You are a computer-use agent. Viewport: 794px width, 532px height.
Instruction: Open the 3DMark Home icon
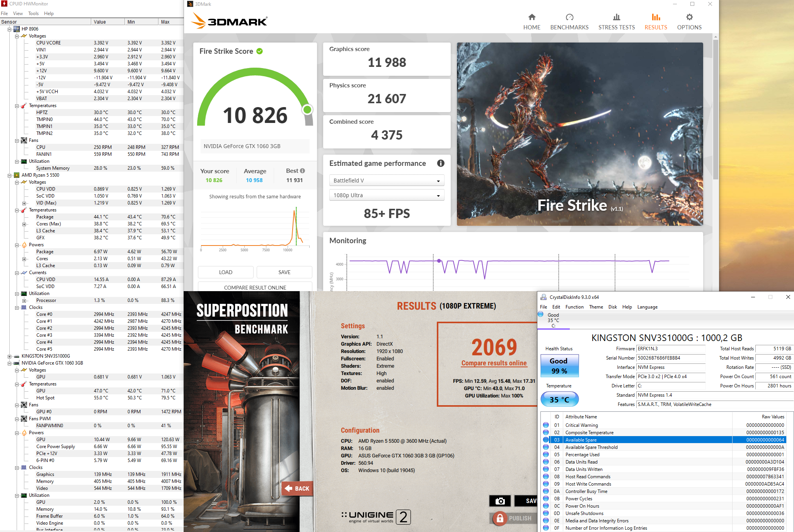(532, 17)
